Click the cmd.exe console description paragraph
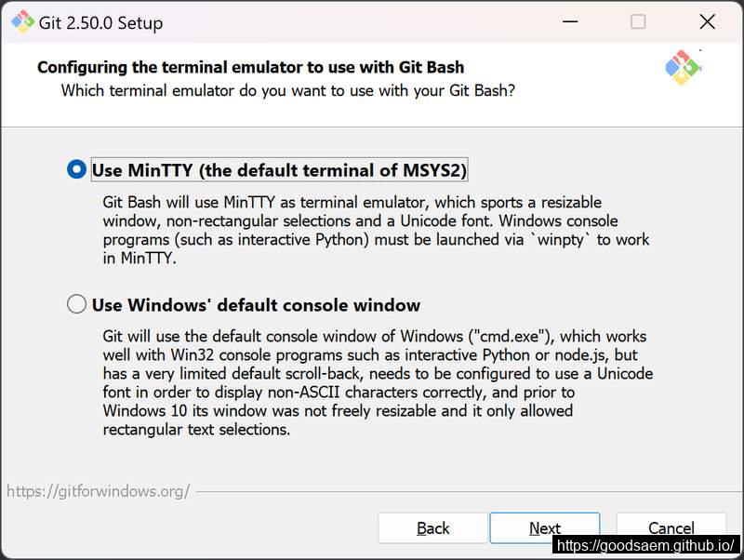The image size is (744, 560). tap(378, 382)
